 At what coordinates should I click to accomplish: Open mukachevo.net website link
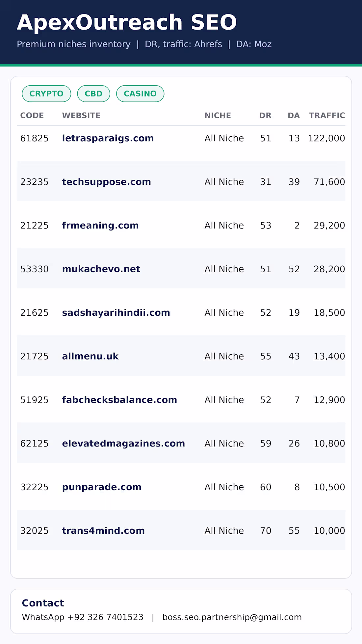pyautogui.click(x=101, y=269)
